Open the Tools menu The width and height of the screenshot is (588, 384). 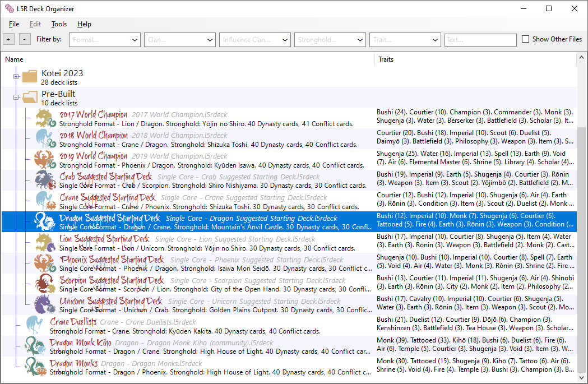[x=59, y=24]
